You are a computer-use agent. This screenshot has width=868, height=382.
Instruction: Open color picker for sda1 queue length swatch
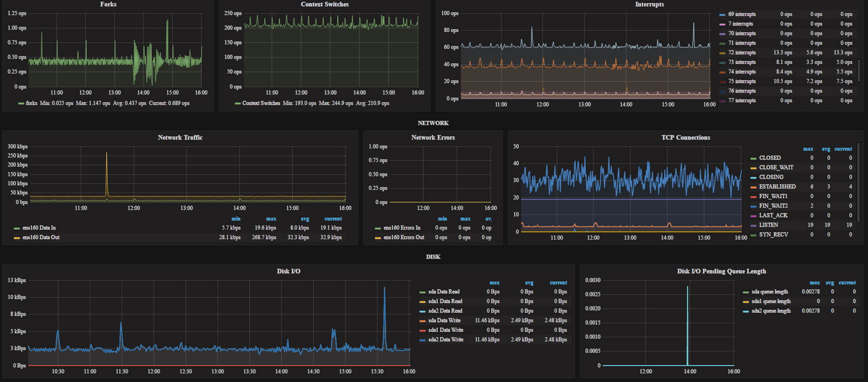coord(745,302)
